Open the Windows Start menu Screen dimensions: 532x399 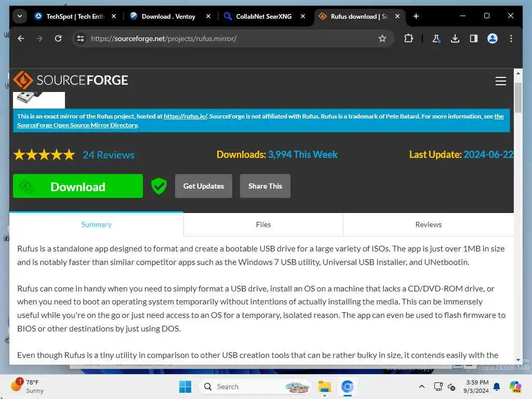coord(185,387)
